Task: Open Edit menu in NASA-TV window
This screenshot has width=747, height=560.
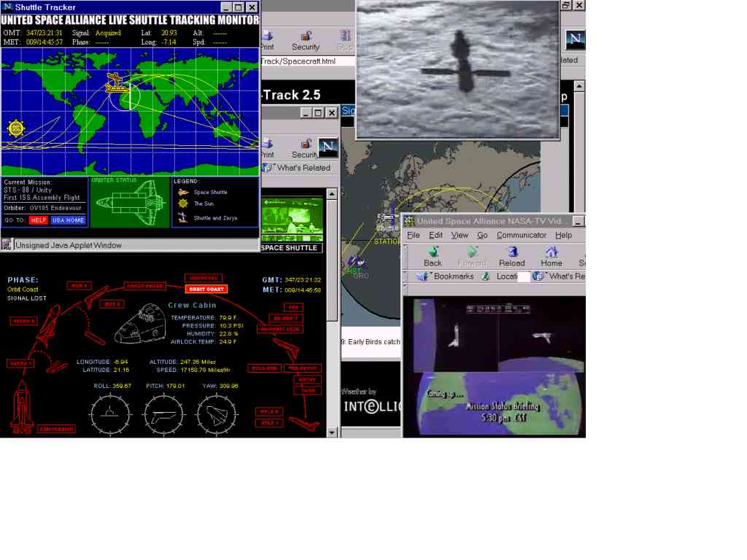Action: [x=436, y=236]
